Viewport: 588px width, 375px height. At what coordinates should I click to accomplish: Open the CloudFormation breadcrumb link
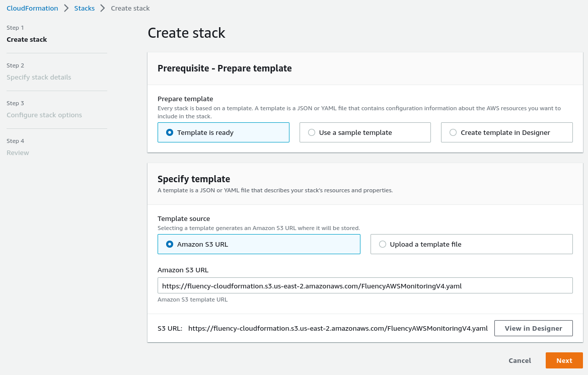(x=32, y=8)
